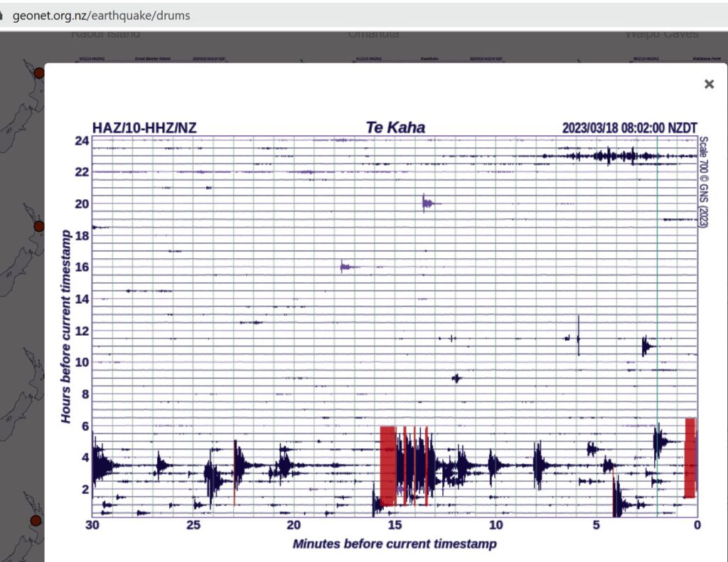Screen dimensions: 728x562
Task: Click the wide red clipped block near 15 minutes
Action: (x=387, y=466)
